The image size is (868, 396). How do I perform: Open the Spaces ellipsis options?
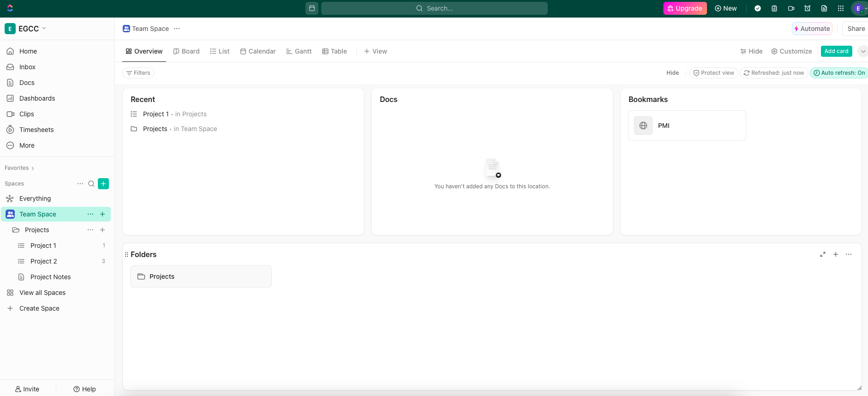pyautogui.click(x=80, y=184)
